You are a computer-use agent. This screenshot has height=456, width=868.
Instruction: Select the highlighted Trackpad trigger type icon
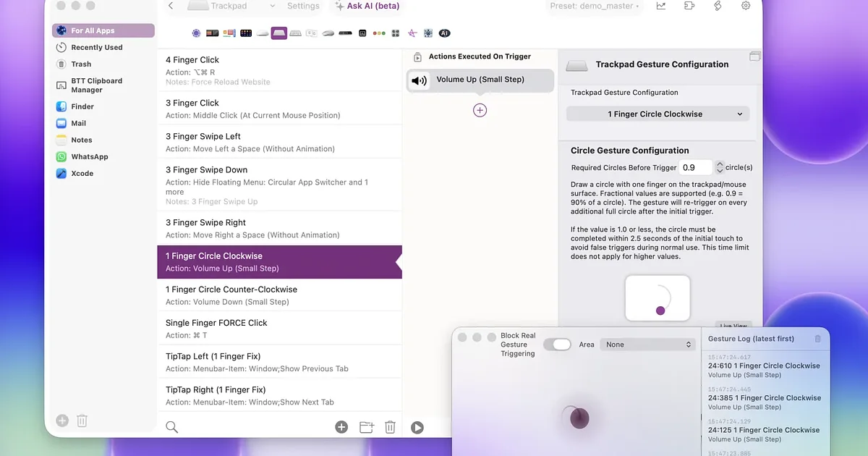pos(279,33)
